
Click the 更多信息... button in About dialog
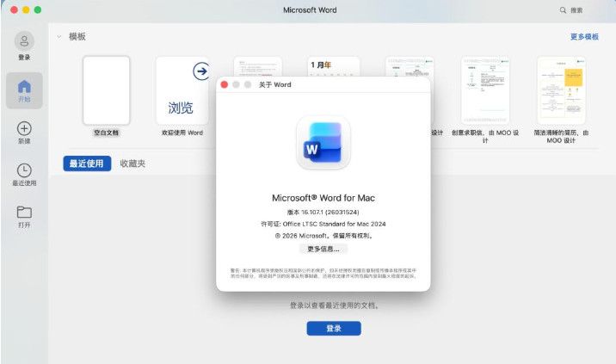click(x=323, y=249)
